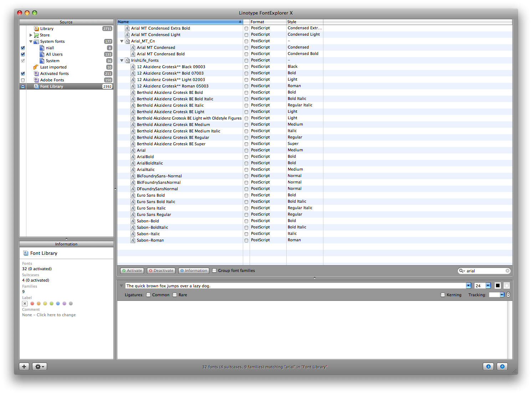This screenshot has width=532, height=394.
Task: Click the comment 'None – Click here to change'
Action: point(49,315)
